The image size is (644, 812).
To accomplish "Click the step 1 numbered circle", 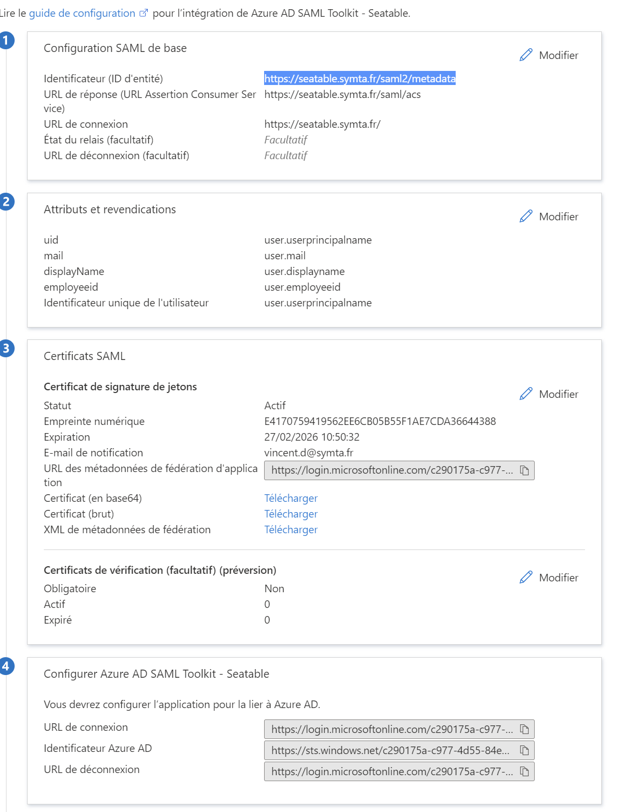I will click(6, 41).
